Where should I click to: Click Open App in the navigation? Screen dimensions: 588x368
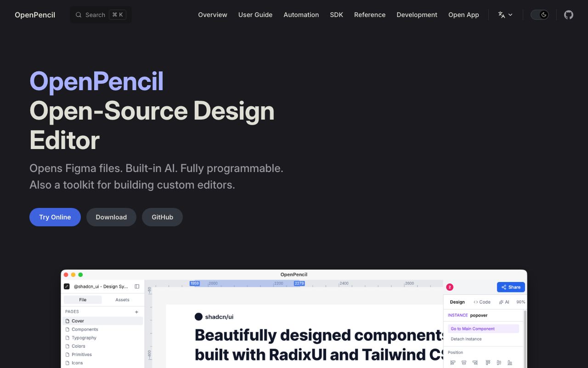tap(464, 15)
